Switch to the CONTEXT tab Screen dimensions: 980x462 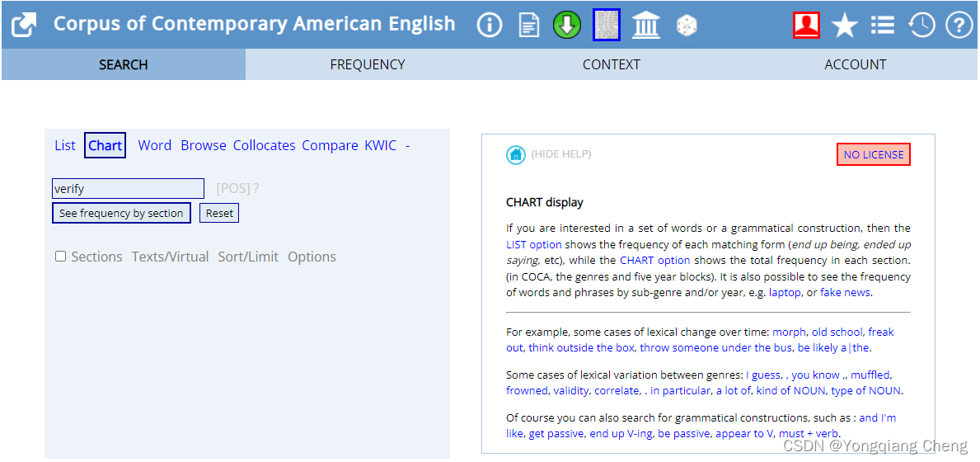pos(612,64)
